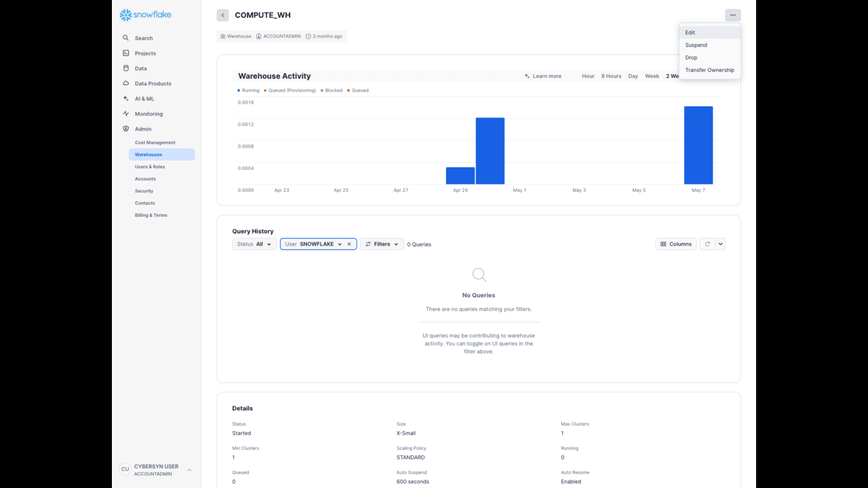Click the Filters sliders icon
868x488 pixels.
coord(368,244)
